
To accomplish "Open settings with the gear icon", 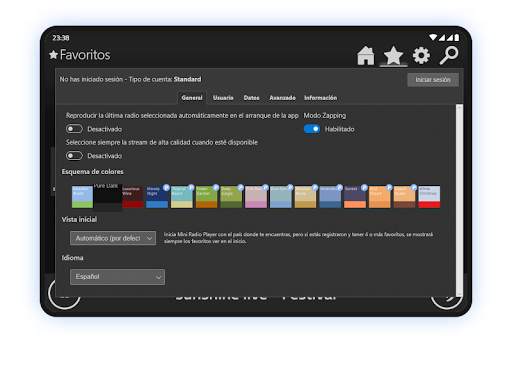I will coord(421,55).
